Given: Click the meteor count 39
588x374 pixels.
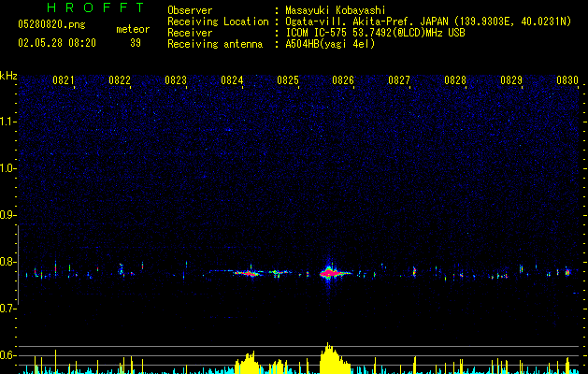Looking at the screenshot, I should [x=136, y=43].
